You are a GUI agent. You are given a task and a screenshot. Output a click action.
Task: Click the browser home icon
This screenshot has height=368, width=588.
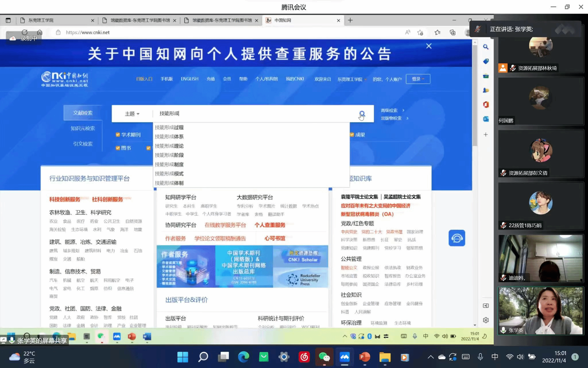(x=40, y=32)
